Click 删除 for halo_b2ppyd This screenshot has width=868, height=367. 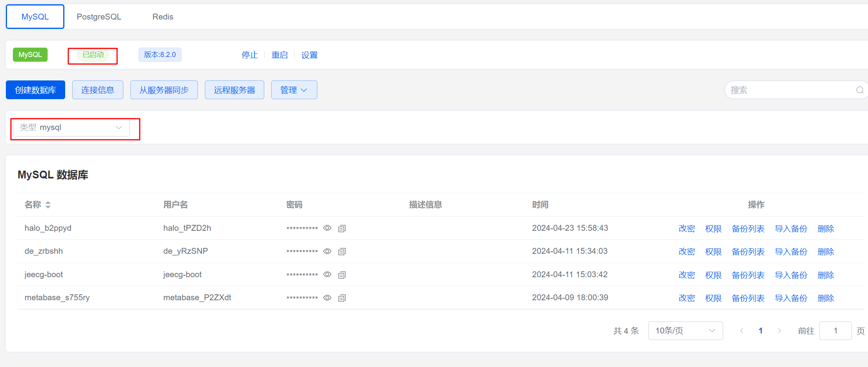coord(826,229)
